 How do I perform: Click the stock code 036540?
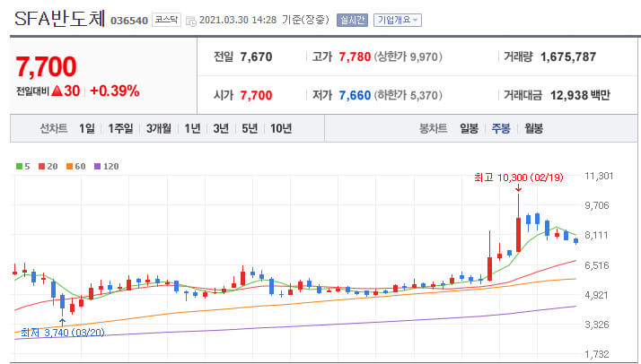pyautogui.click(x=129, y=21)
